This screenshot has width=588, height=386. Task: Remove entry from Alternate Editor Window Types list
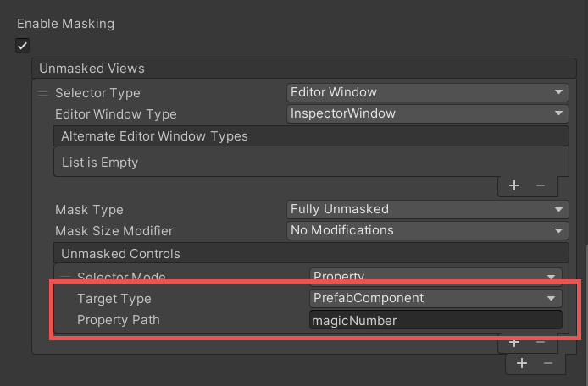point(540,185)
